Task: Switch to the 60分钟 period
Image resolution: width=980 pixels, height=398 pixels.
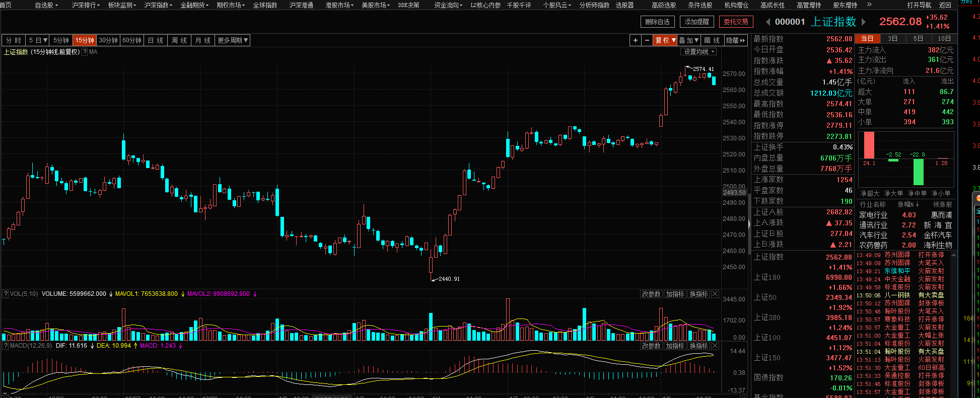Action: (x=132, y=40)
